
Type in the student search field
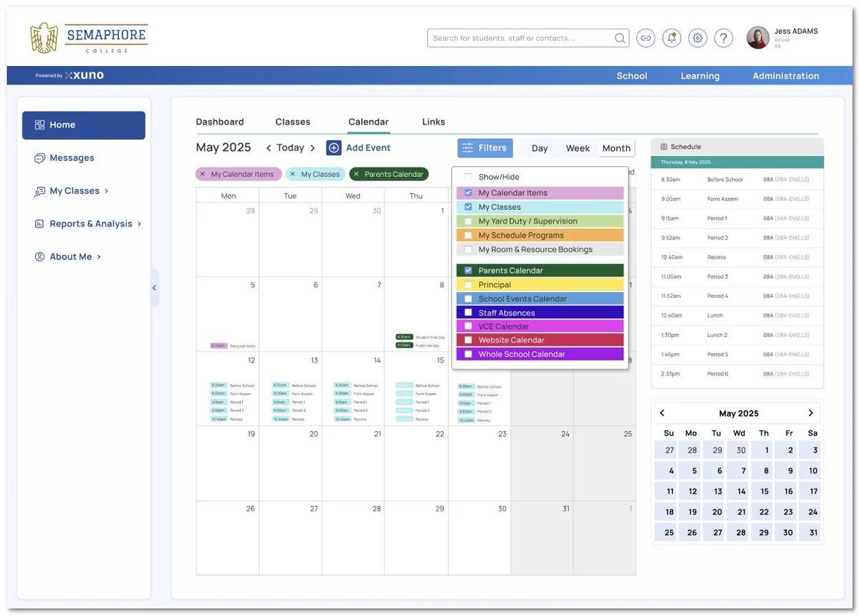click(x=520, y=38)
